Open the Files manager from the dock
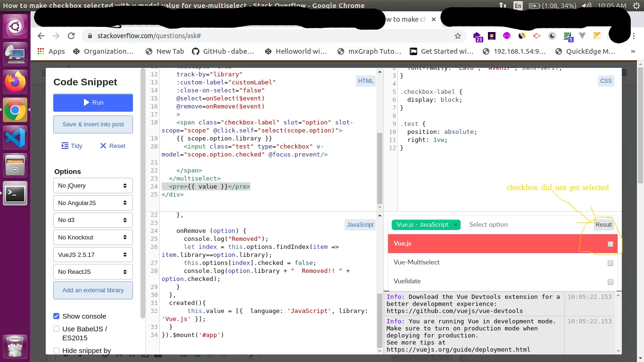Screen dimensions: 644x362 click(15, 166)
